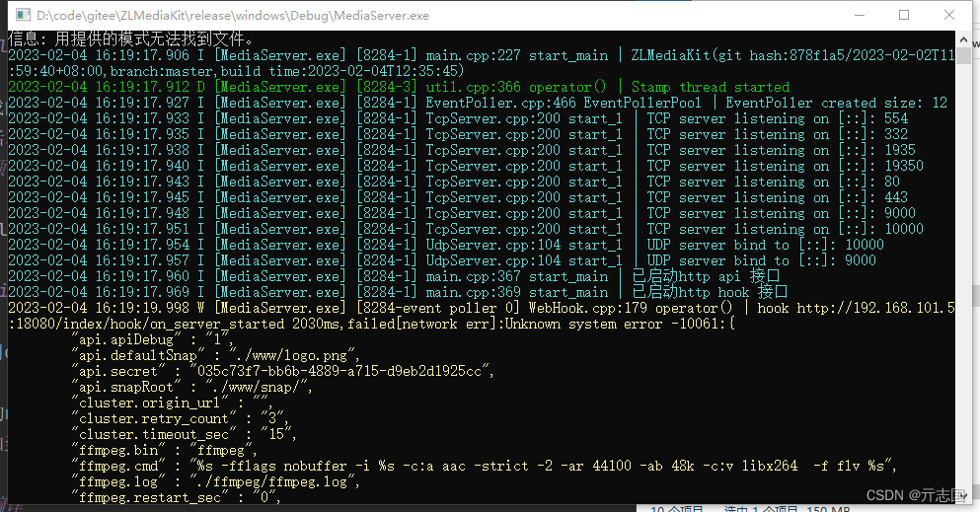Click the TCP server listening port 1935
Viewport: 980px width, 512px height.
pyautogui.click(x=900, y=150)
